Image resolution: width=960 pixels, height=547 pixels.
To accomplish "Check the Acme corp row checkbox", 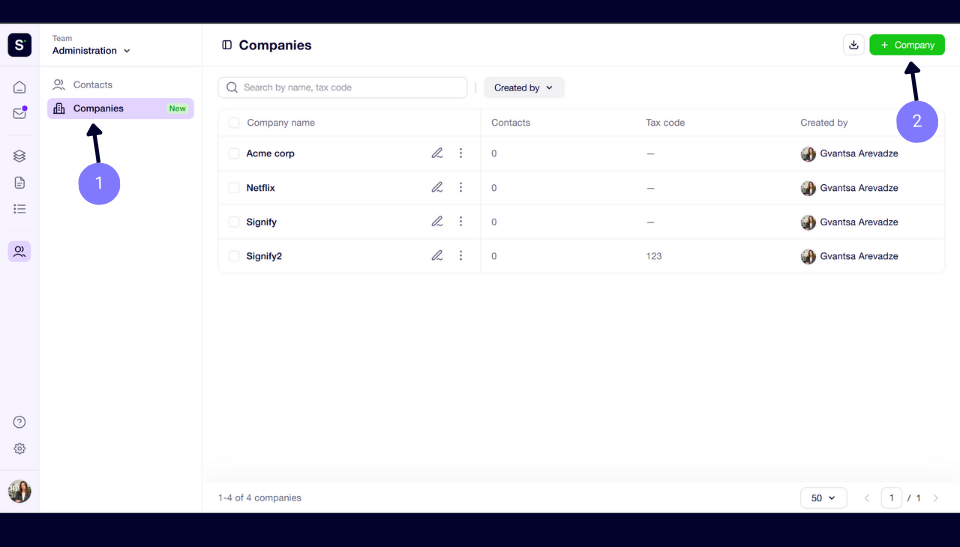I will 234,153.
